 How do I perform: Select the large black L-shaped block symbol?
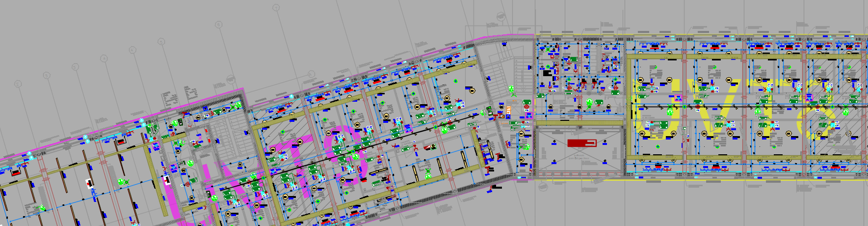547,73
